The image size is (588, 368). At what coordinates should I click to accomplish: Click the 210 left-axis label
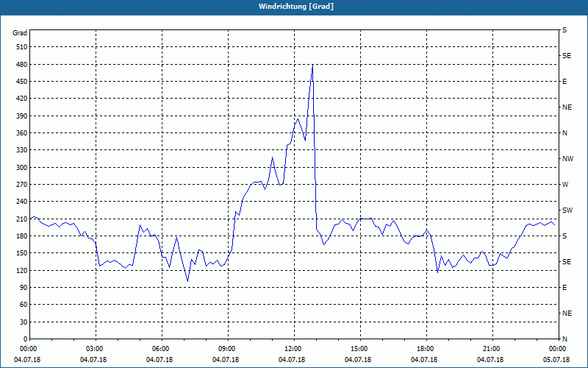click(22, 219)
